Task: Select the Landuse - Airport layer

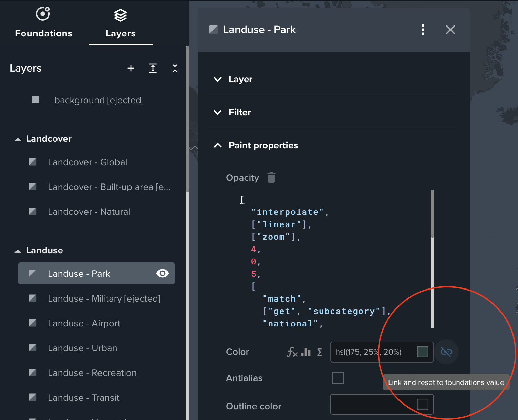Action: click(x=84, y=323)
